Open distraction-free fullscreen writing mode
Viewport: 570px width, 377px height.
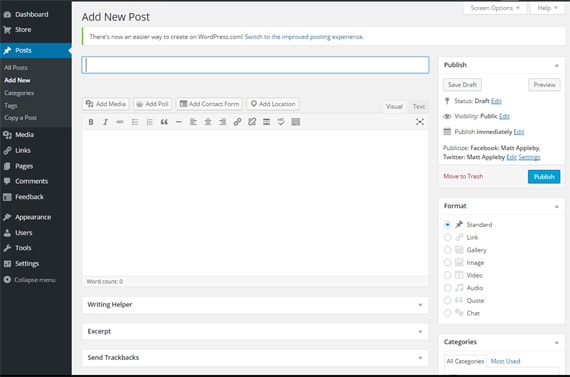pyautogui.click(x=420, y=122)
